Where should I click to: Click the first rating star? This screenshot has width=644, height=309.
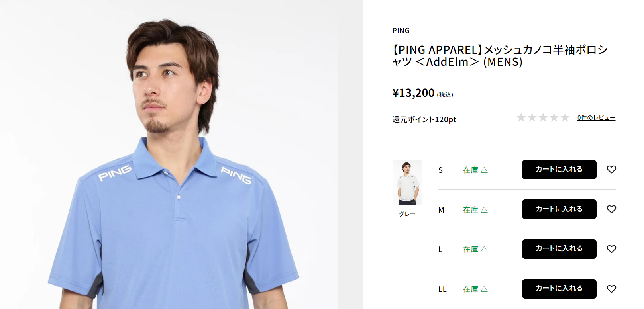click(521, 118)
